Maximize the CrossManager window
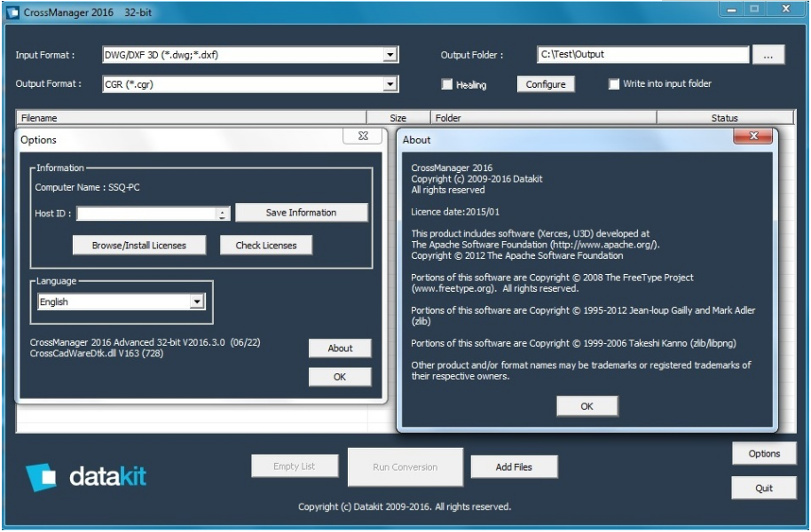 click(754, 9)
